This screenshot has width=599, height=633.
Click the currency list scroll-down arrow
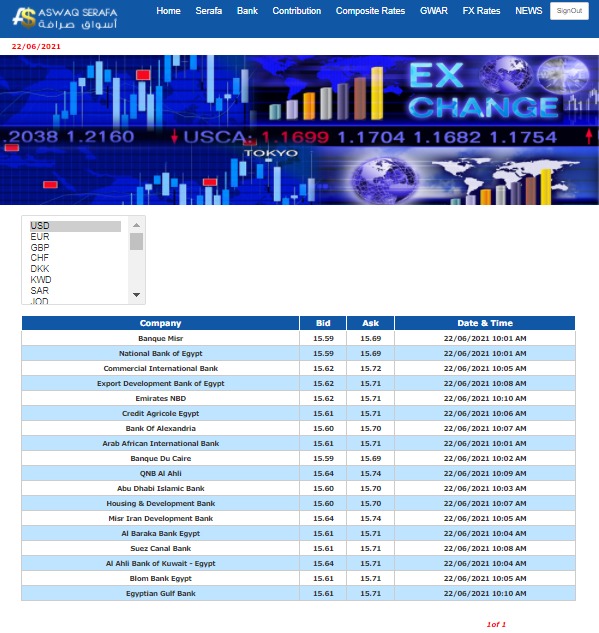click(x=136, y=295)
